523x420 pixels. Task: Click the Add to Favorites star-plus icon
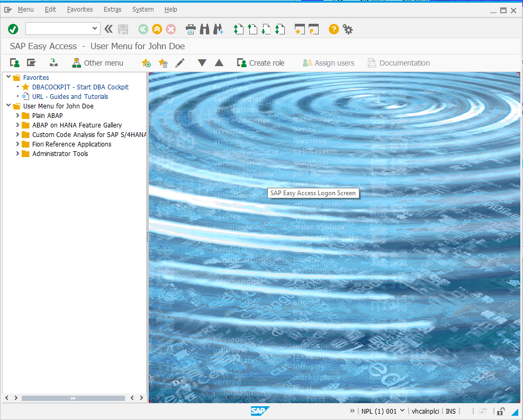146,62
